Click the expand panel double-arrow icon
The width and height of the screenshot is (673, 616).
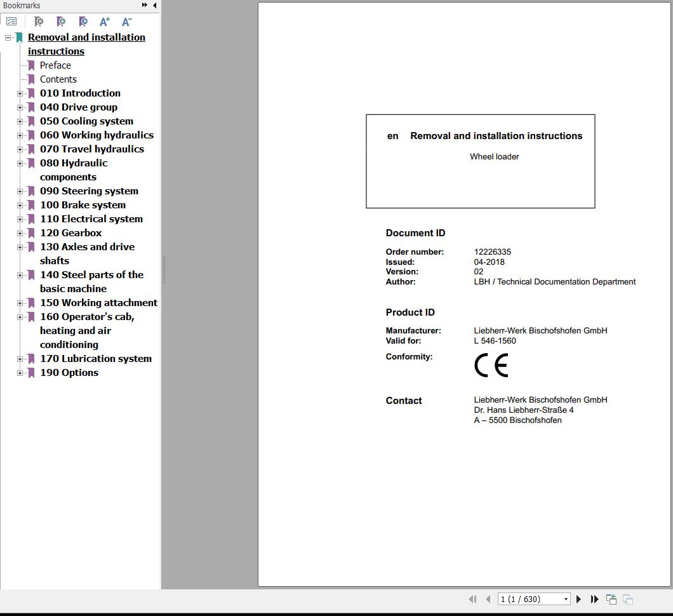145,5
